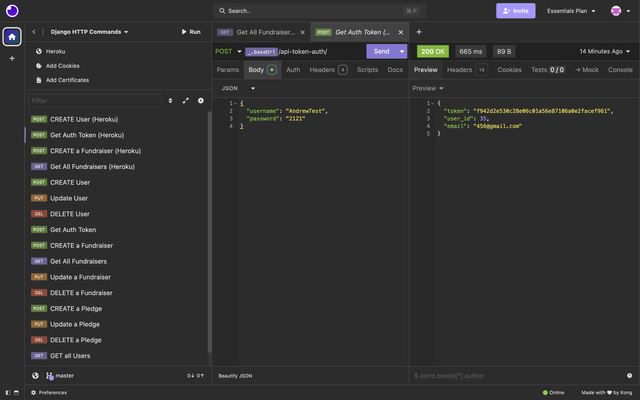Open the 14 Minutes Ago history dropdown
Image resolution: width=640 pixels, height=400 pixels.
point(604,51)
